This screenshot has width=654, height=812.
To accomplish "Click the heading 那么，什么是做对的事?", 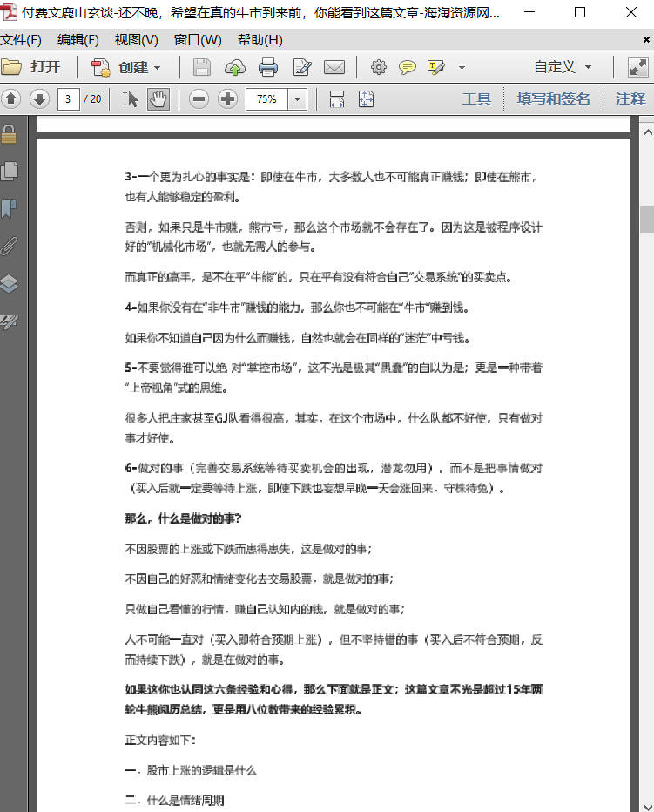I will [x=183, y=518].
